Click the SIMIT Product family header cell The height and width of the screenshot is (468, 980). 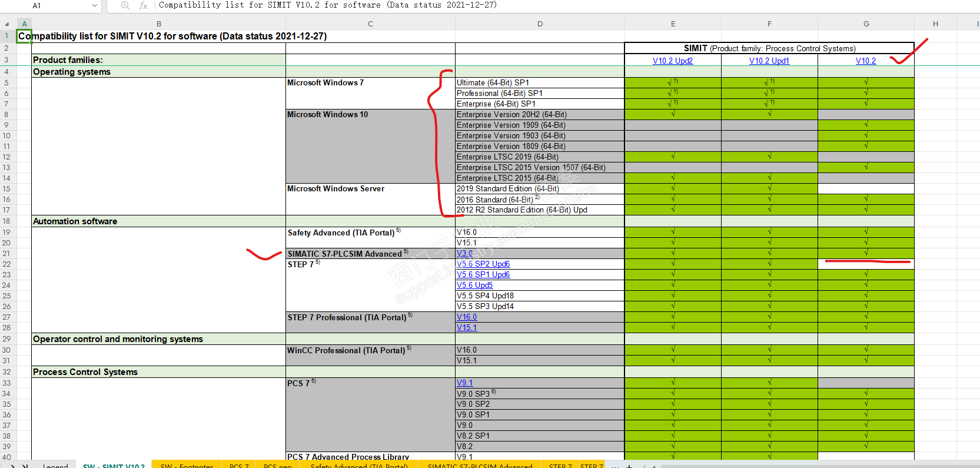pyautogui.click(x=769, y=48)
